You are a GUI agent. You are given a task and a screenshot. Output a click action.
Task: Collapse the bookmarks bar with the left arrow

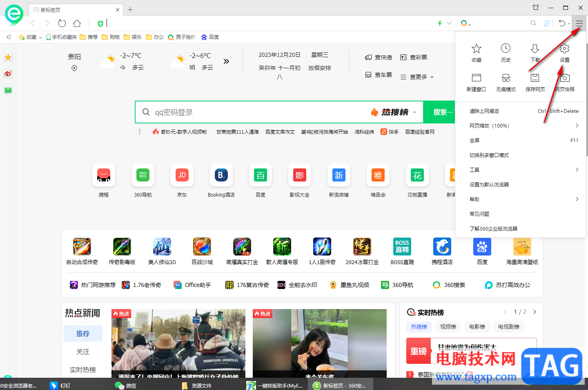pos(9,37)
